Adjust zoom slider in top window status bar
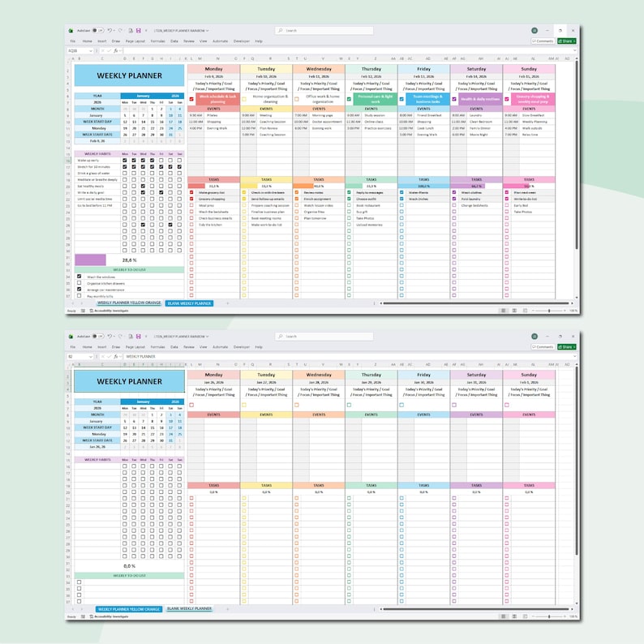 click(x=549, y=311)
